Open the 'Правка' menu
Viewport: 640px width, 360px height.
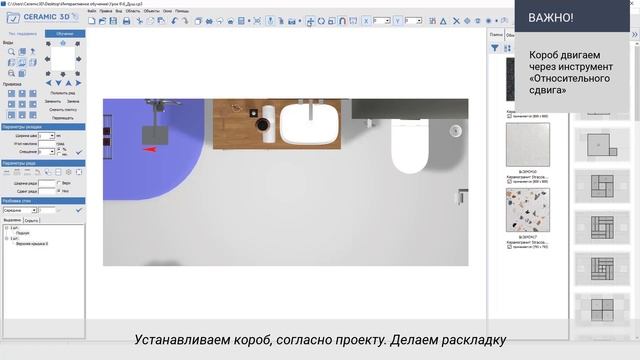pos(105,11)
